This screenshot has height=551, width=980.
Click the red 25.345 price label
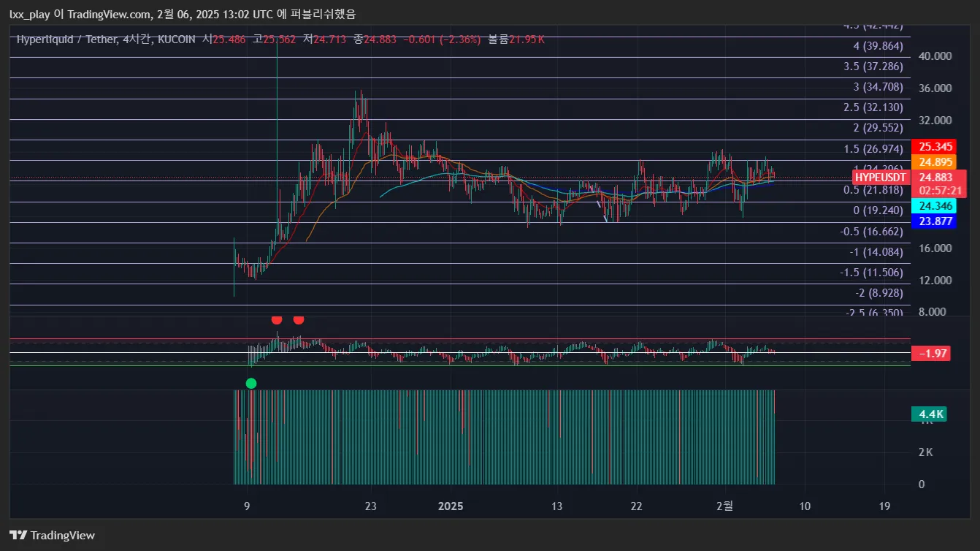click(x=935, y=147)
